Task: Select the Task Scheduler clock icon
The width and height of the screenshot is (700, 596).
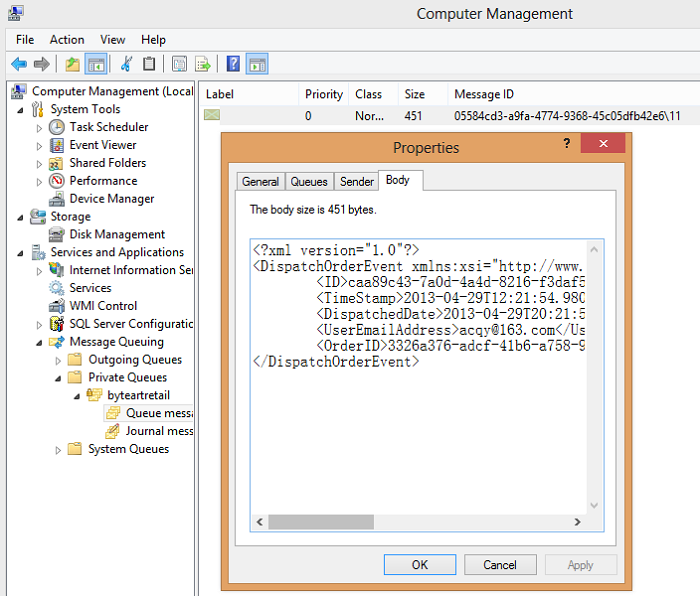Action: 57,127
